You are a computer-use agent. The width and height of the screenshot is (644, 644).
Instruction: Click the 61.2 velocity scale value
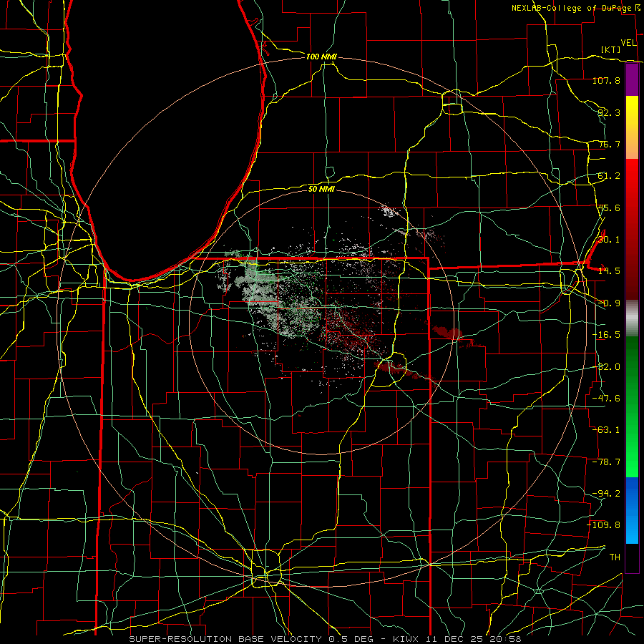pos(609,176)
